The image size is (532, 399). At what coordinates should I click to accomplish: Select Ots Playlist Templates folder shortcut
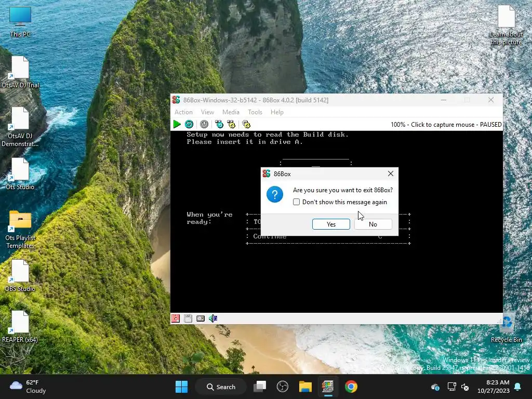(20, 229)
